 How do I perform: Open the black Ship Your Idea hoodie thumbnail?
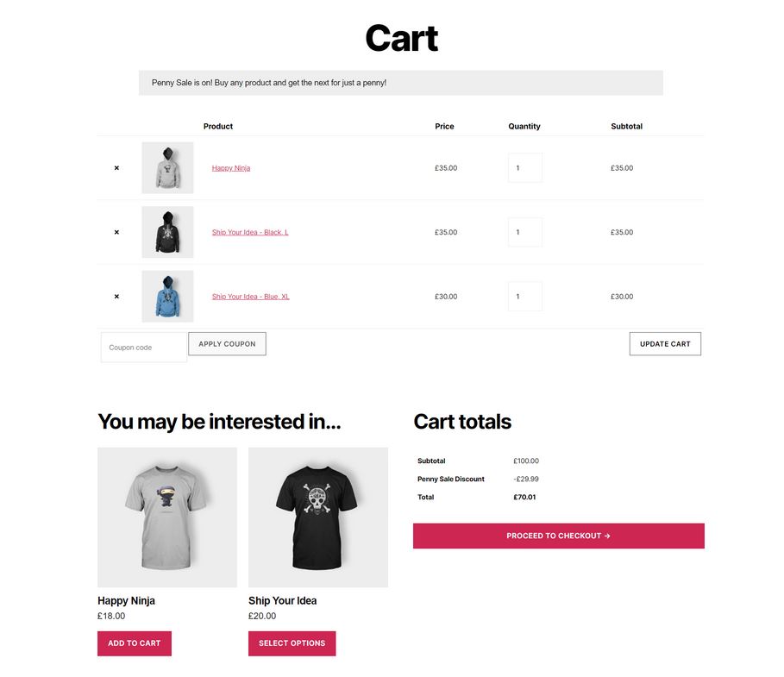167,232
